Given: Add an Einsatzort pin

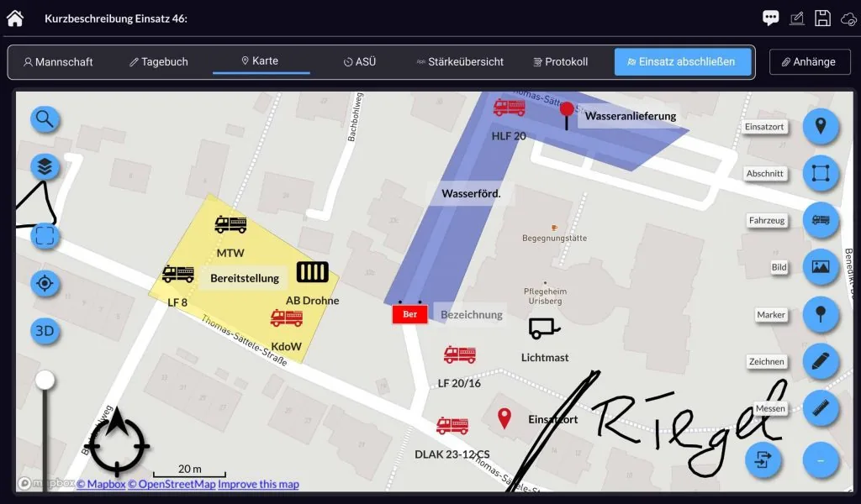Looking at the screenshot, I should [821, 126].
